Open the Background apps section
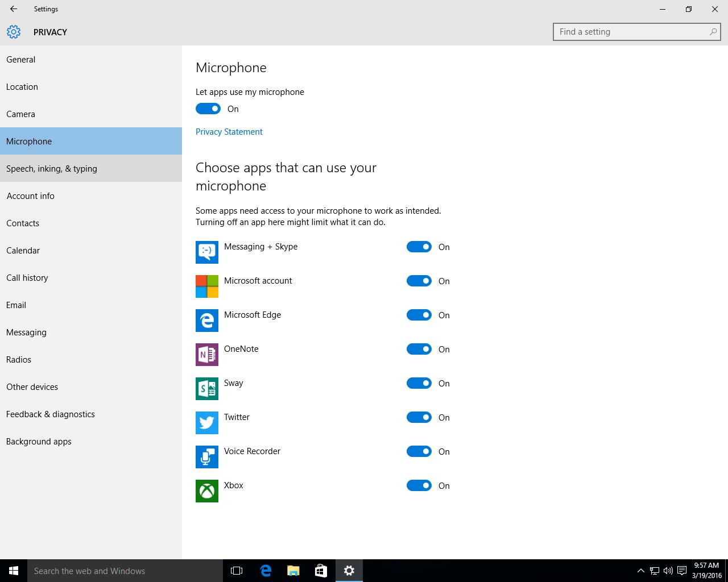This screenshot has width=728, height=582. click(91, 441)
